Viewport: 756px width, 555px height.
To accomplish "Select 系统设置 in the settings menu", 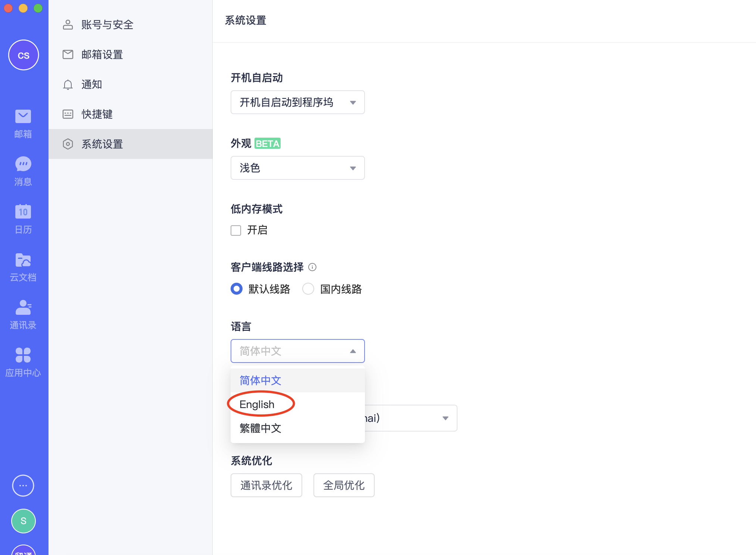I will (x=131, y=144).
